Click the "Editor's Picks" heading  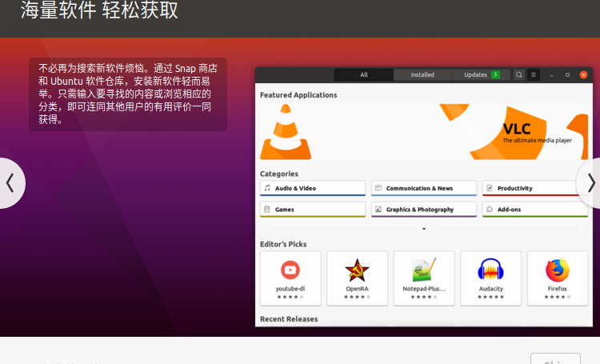click(283, 244)
